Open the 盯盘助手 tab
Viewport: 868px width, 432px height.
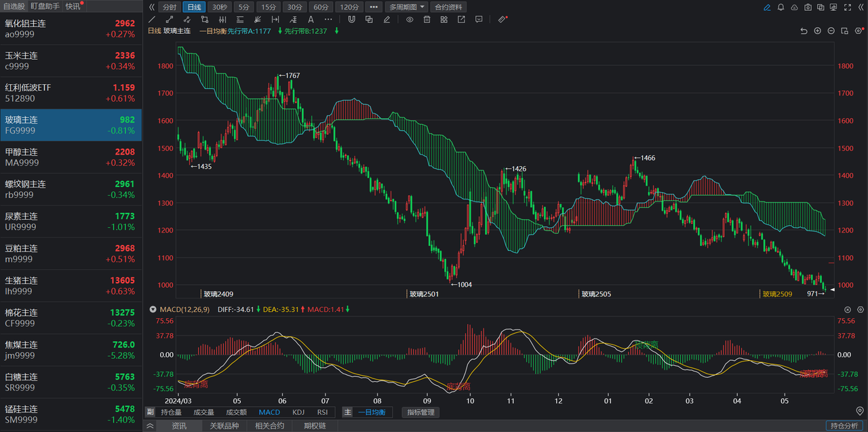tap(45, 6)
